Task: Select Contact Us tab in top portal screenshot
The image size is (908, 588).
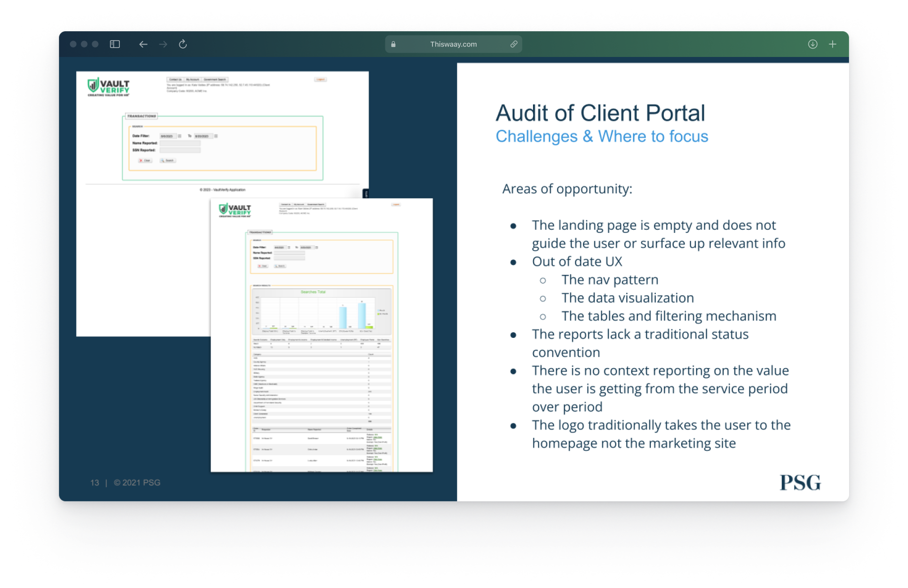Action: point(175,79)
